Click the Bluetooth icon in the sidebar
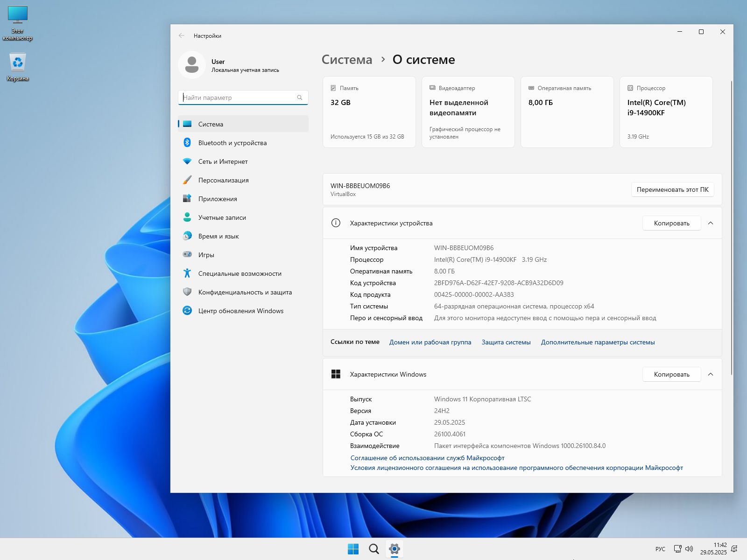747x560 pixels. click(187, 143)
